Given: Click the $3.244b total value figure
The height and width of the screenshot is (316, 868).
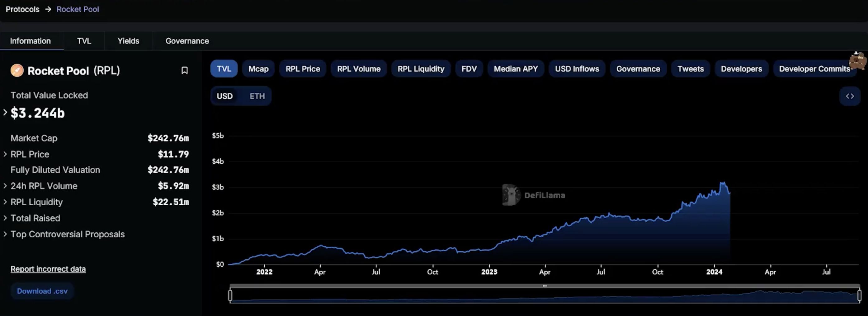Looking at the screenshot, I should [37, 113].
